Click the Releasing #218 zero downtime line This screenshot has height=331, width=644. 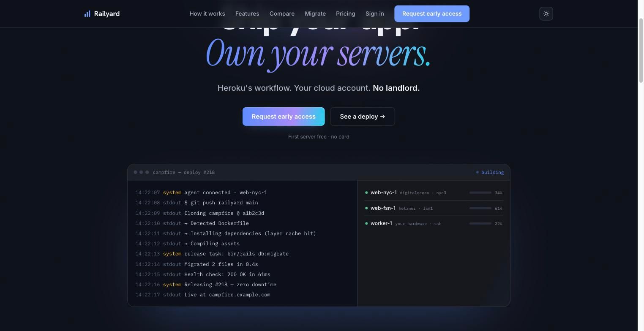point(206,285)
